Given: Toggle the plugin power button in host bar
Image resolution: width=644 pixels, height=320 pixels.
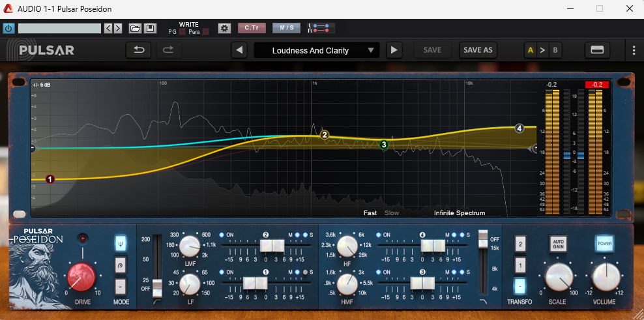Looking at the screenshot, I should [x=8, y=28].
